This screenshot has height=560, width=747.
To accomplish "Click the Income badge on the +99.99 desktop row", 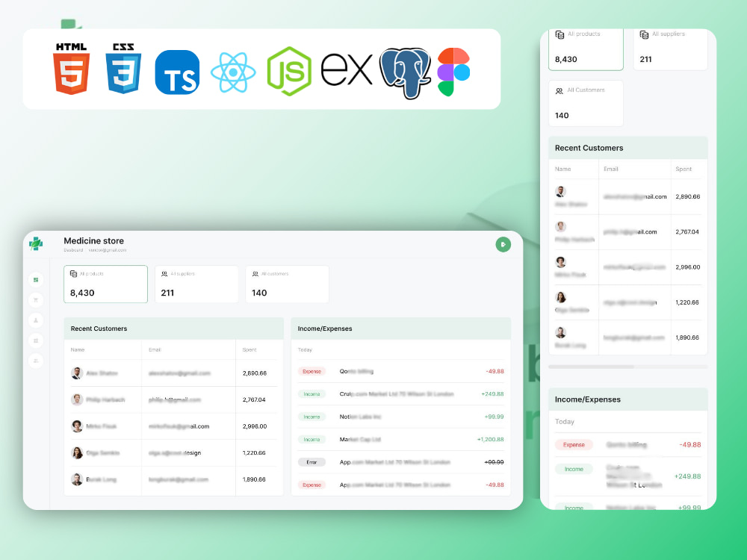I will click(311, 417).
